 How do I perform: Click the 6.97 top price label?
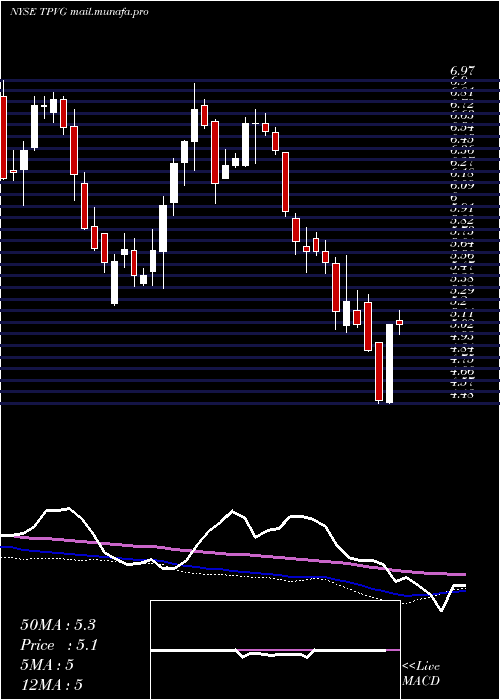click(462, 71)
